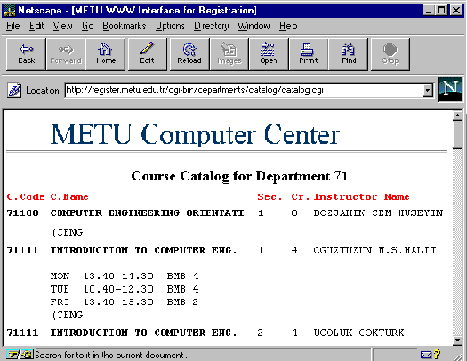Click the Open toolbar button
467x361 pixels.
269,54
